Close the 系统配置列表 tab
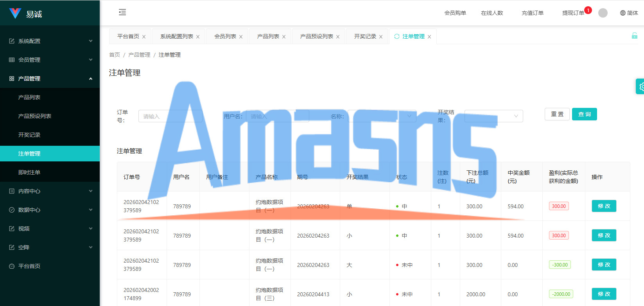The height and width of the screenshot is (306, 644). click(x=198, y=37)
